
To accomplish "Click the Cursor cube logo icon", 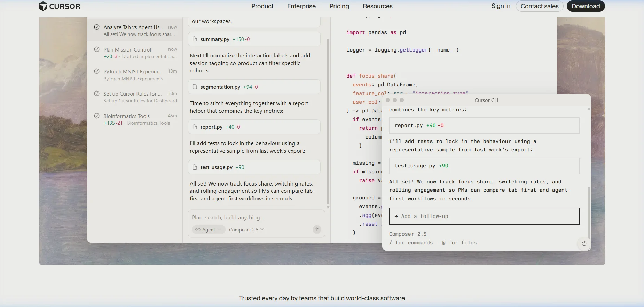I will coord(43,6).
